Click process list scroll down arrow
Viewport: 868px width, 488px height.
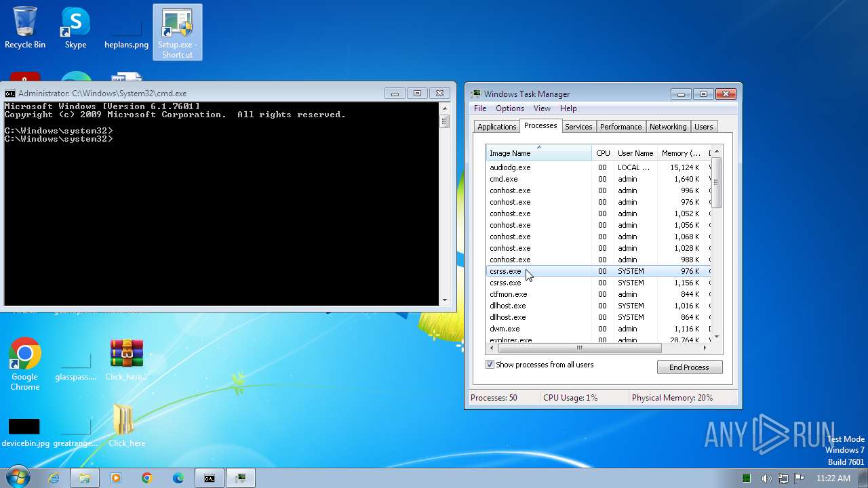coord(717,337)
